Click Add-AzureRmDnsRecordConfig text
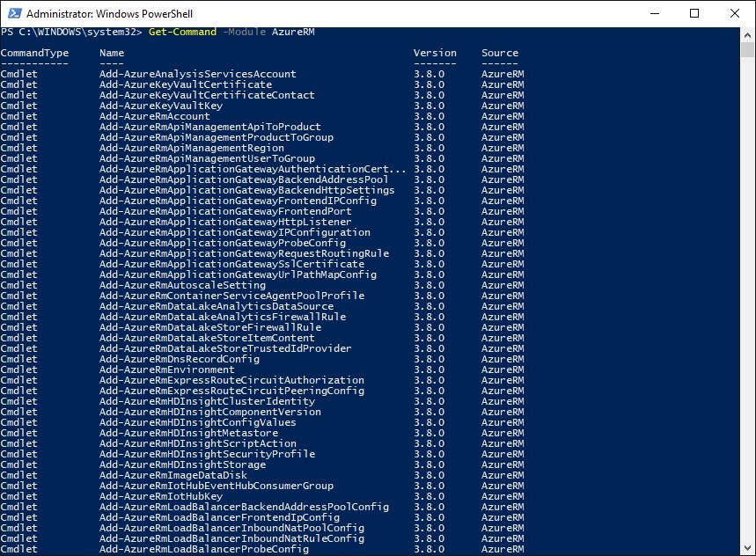 coord(180,361)
